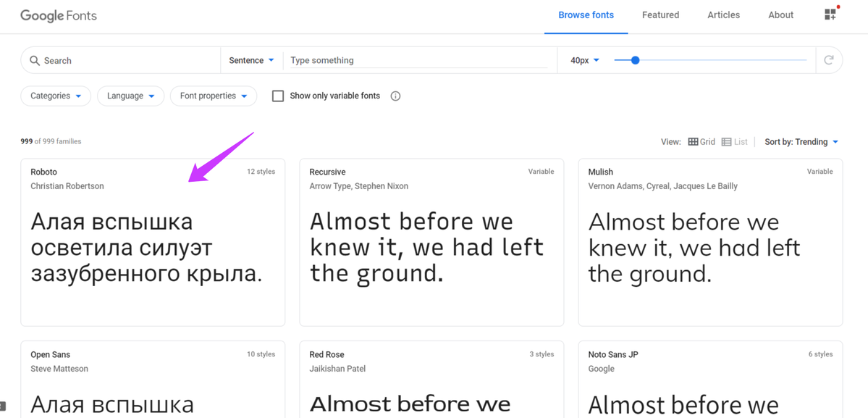Open the Categories filter dropdown
Viewport: 868px width, 418px height.
[x=56, y=96]
